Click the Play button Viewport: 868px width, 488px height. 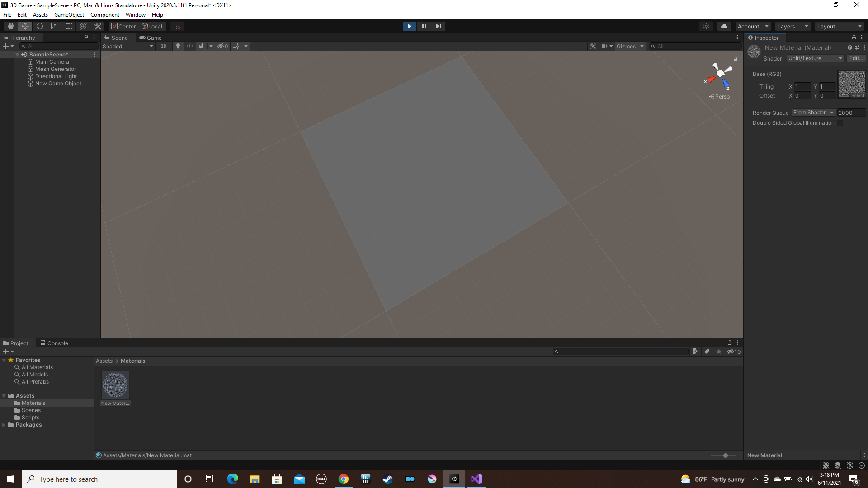tap(409, 26)
